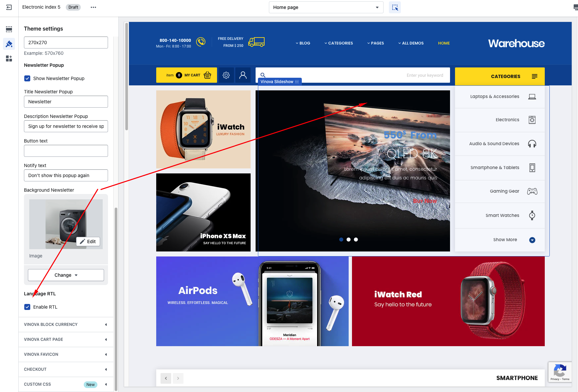
Task: Click the tablet category icon
Action: pyautogui.click(x=532, y=168)
